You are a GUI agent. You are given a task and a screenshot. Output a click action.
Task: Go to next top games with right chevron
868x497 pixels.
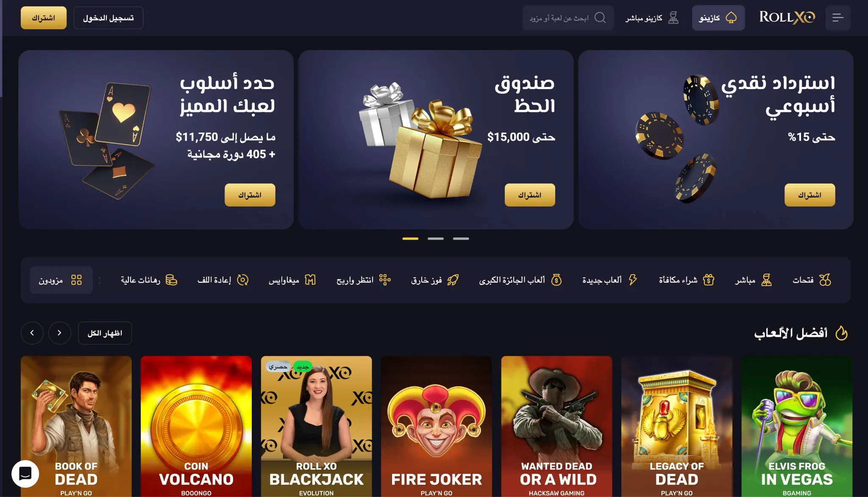[x=59, y=333]
